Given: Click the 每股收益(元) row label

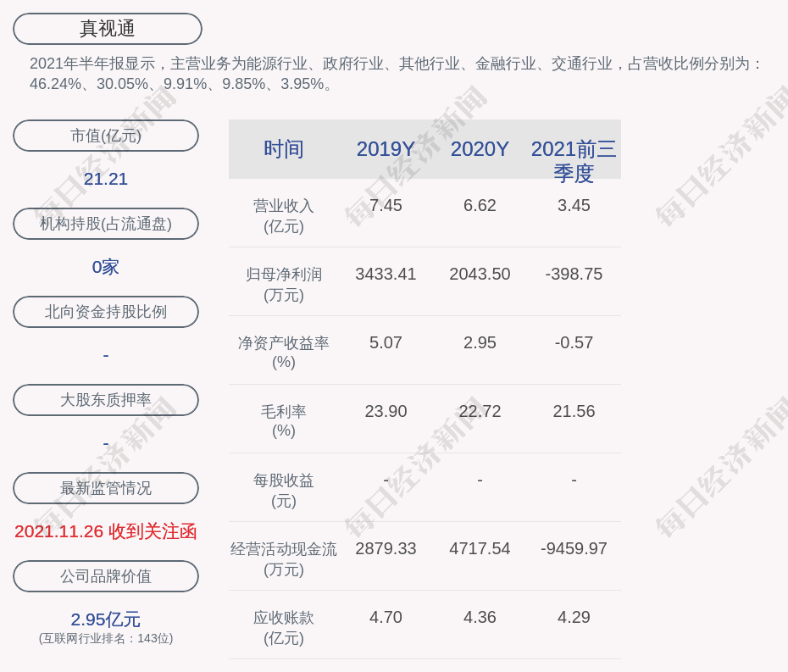Looking at the screenshot, I should [284, 491].
